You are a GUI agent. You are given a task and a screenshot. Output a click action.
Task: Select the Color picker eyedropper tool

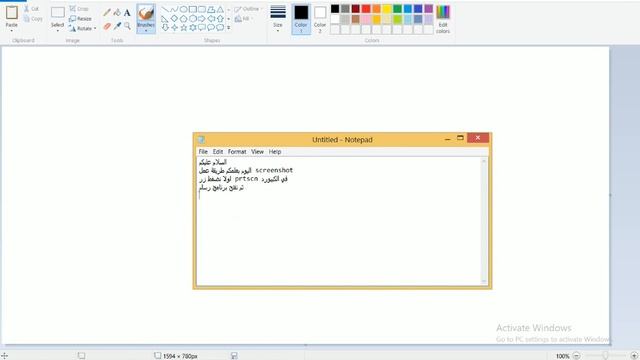point(118,26)
